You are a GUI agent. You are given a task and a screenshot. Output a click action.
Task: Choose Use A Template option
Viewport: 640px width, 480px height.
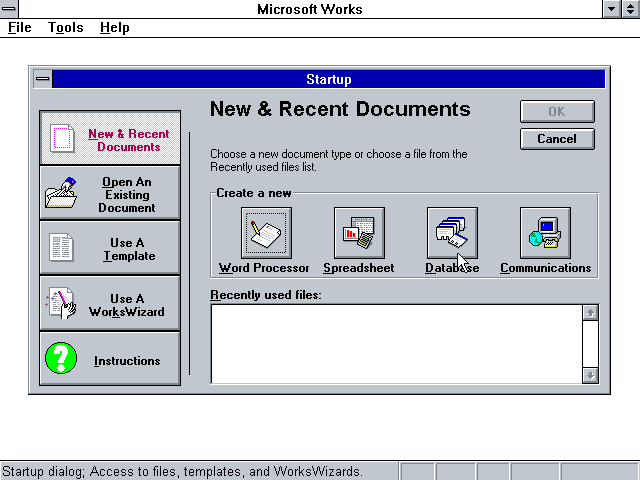[110, 248]
